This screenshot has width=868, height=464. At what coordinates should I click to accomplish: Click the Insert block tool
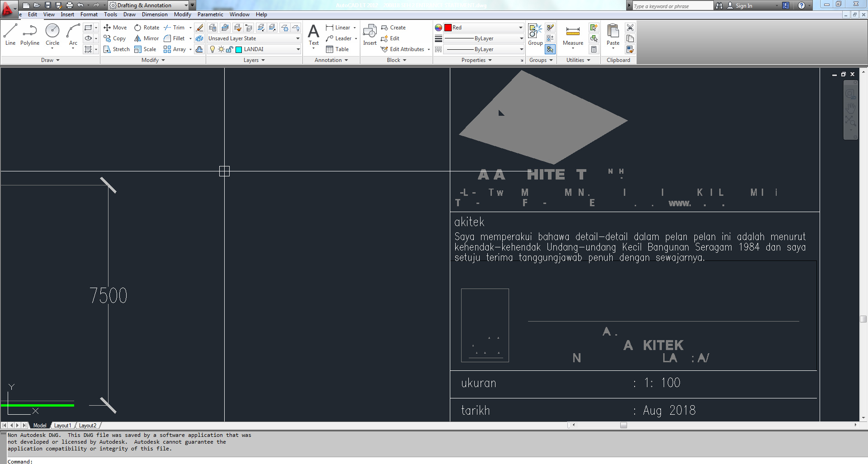tap(370, 35)
